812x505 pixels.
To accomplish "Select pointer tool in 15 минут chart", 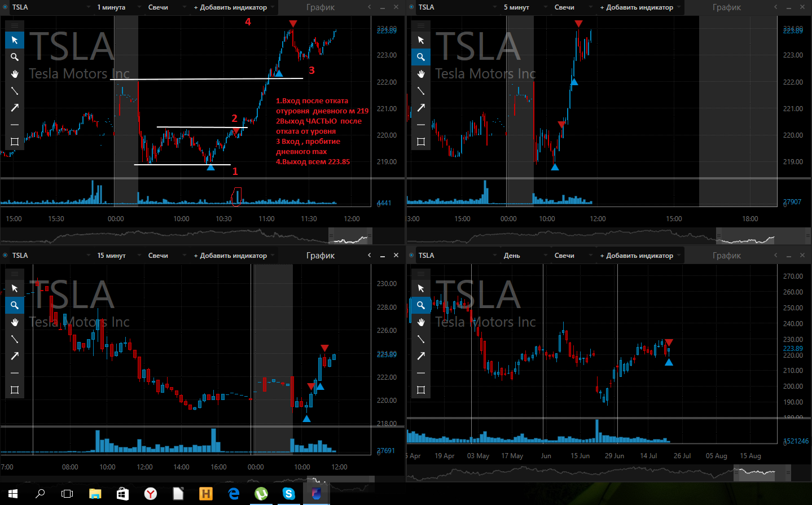I will pyautogui.click(x=15, y=288).
